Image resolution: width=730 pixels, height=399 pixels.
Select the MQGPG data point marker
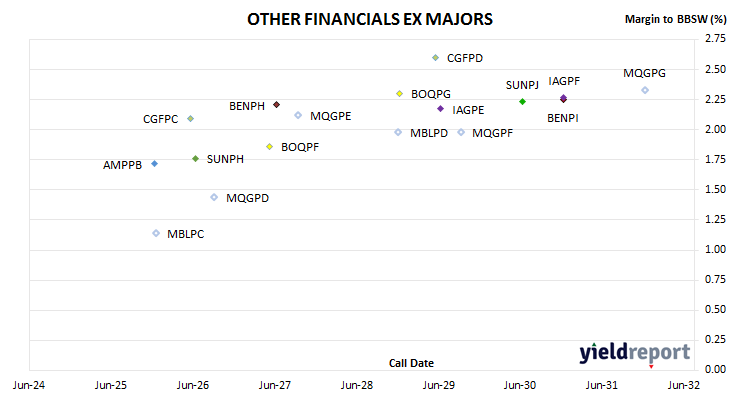click(645, 90)
